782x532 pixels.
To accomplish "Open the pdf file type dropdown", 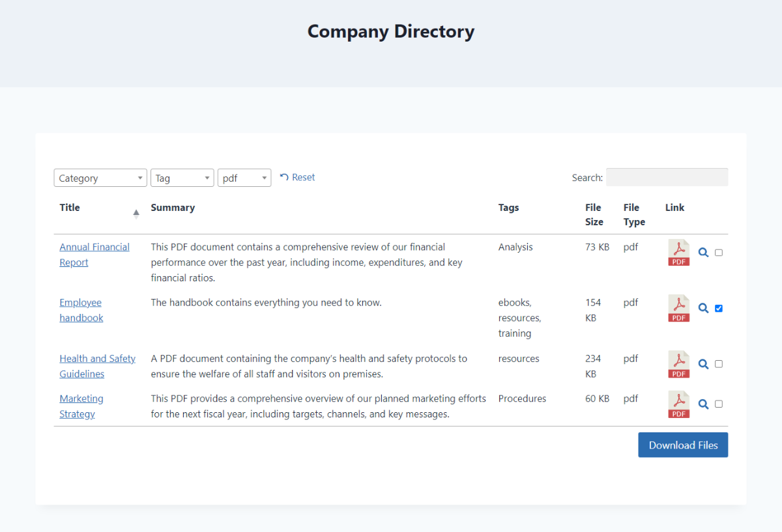I will point(244,178).
